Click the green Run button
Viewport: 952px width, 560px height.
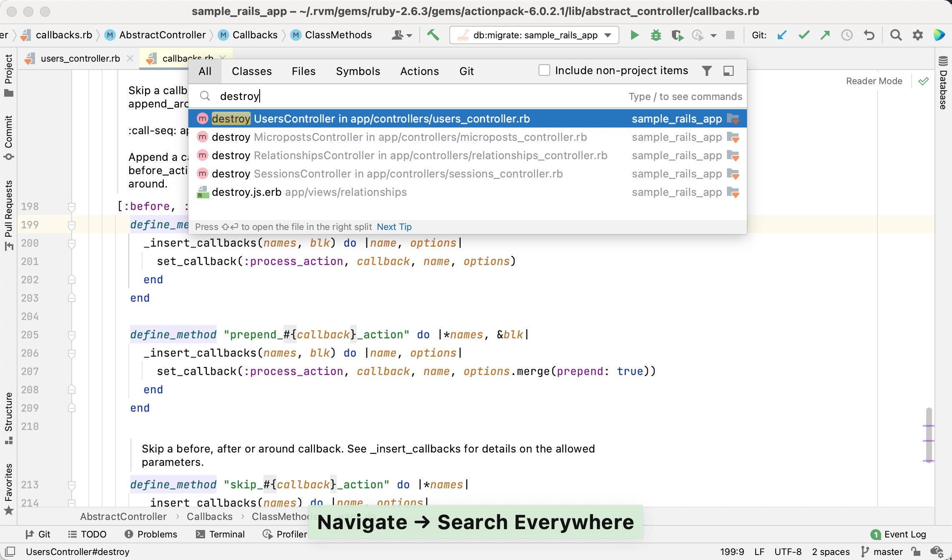coord(634,35)
